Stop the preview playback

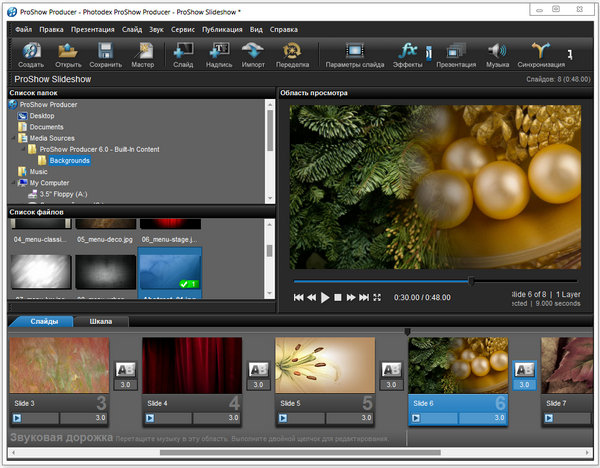pyautogui.click(x=338, y=297)
